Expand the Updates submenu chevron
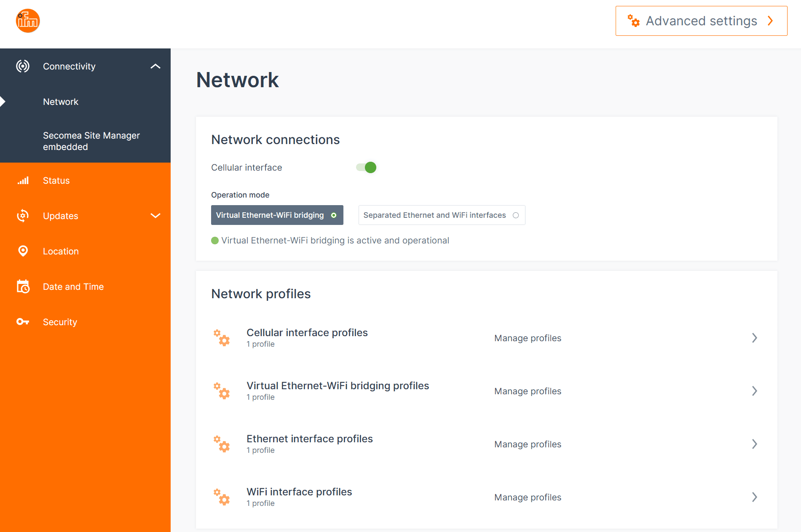The image size is (801, 532). 155,216
